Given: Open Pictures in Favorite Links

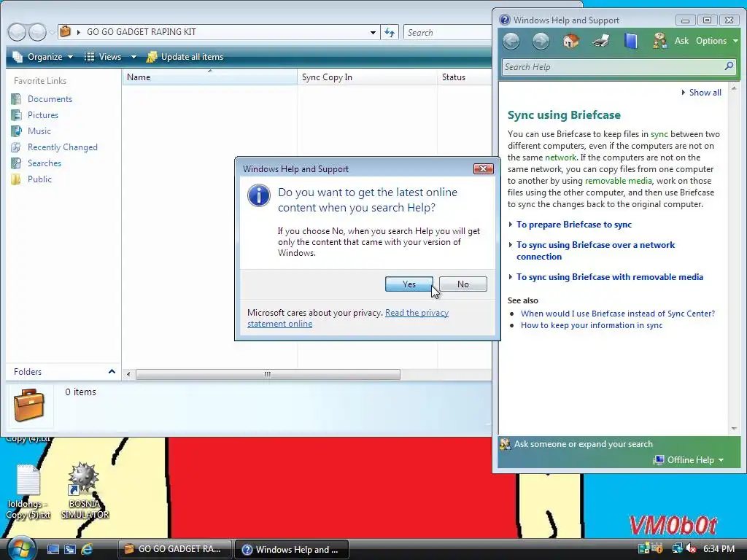Looking at the screenshot, I should 43,115.
